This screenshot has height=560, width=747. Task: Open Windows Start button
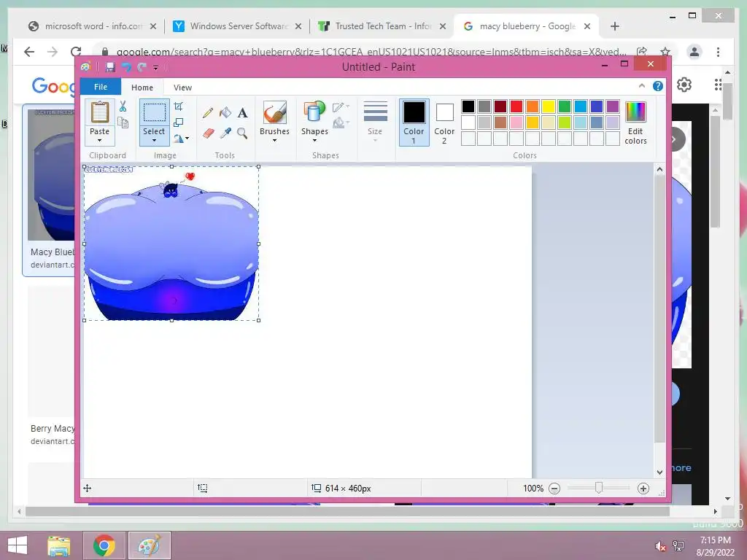click(x=18, y=545)
